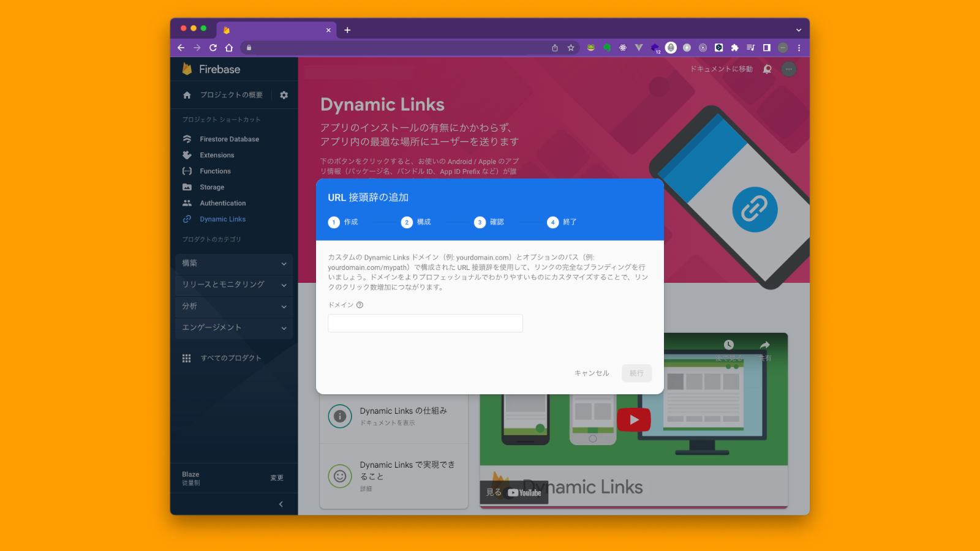Screen dimensions: 980x551
Task: Click the キャンセル button
Action: [592, 373]
